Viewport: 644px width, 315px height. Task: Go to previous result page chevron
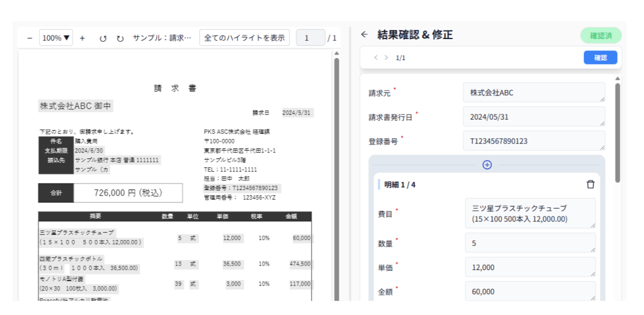pos(376,57)
